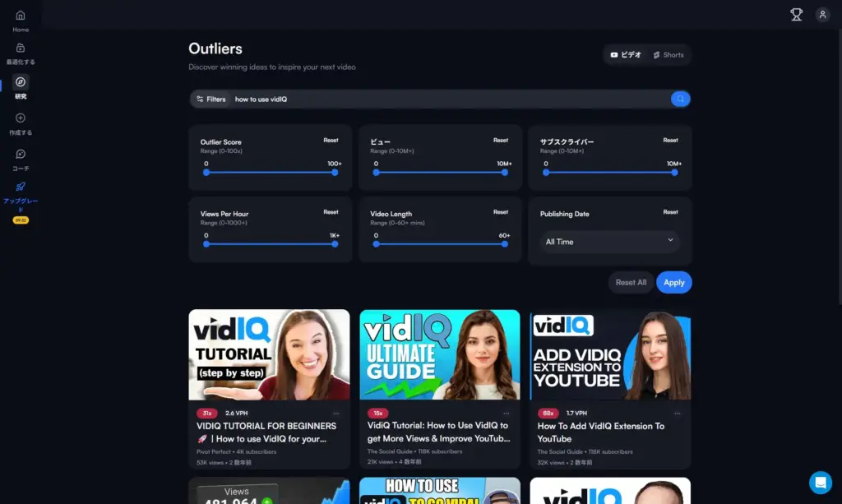Click the Views Per Hour minimum slider handle
Image resolution: width=842 pixels, height=504 pixels.
206,244
